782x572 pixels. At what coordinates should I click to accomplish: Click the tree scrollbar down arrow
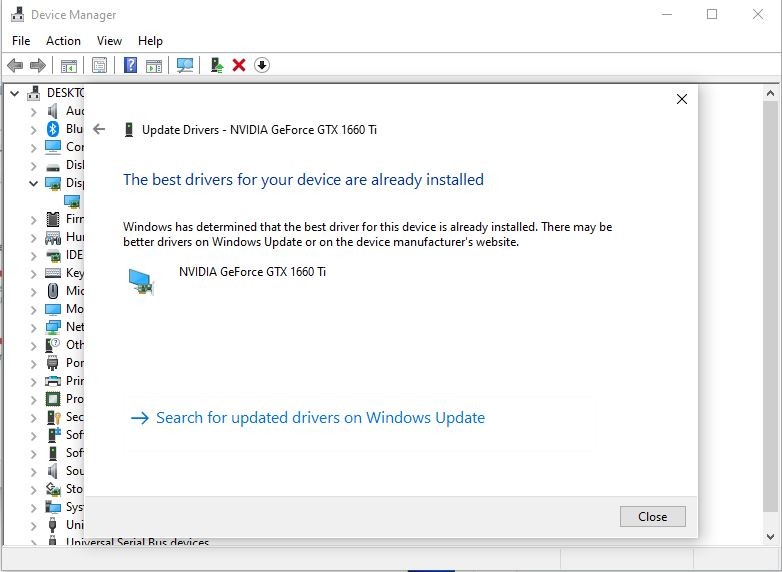point(771,537)
